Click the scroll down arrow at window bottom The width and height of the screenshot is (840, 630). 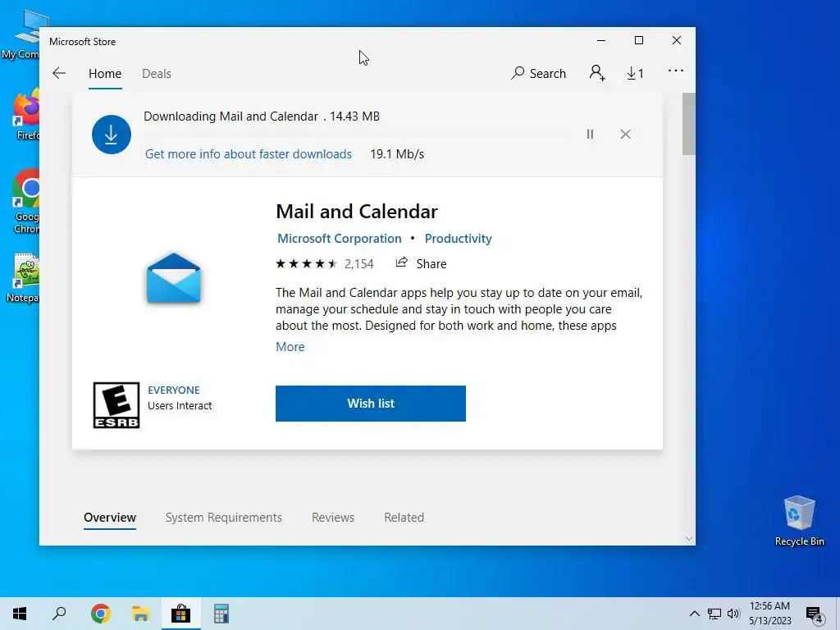(x=688, y=538)
